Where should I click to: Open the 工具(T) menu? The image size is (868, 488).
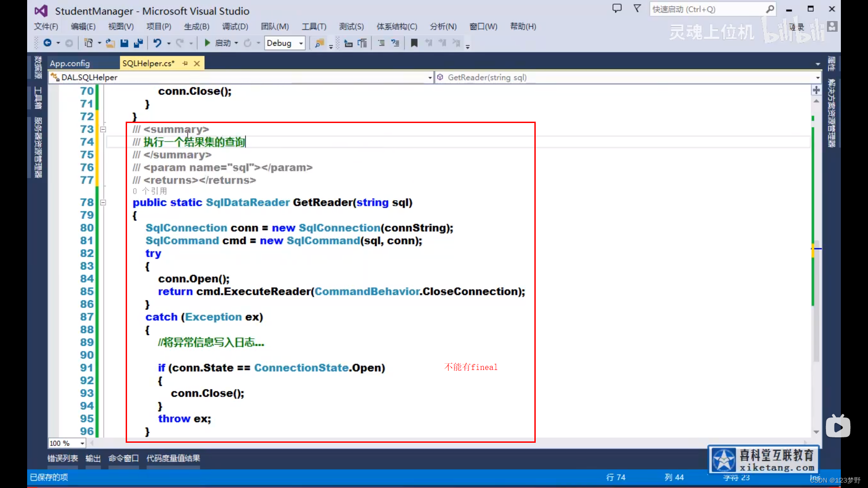coord(314,26)
